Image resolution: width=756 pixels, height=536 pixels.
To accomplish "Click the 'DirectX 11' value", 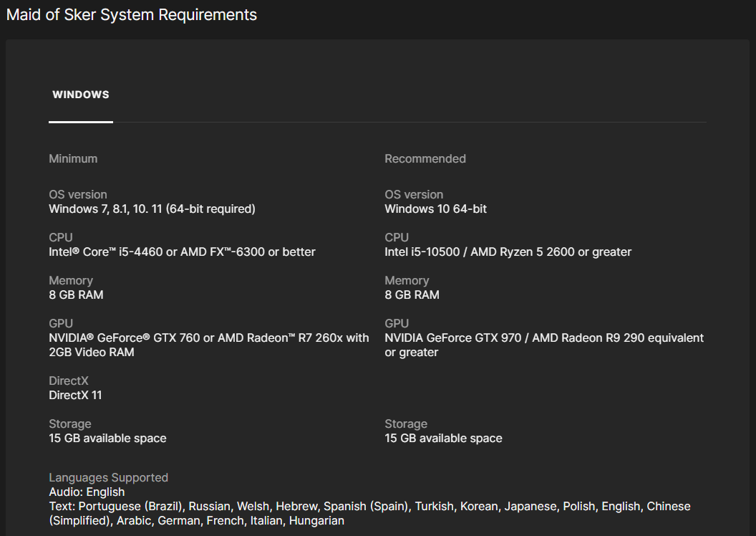I will click(75, 395).
